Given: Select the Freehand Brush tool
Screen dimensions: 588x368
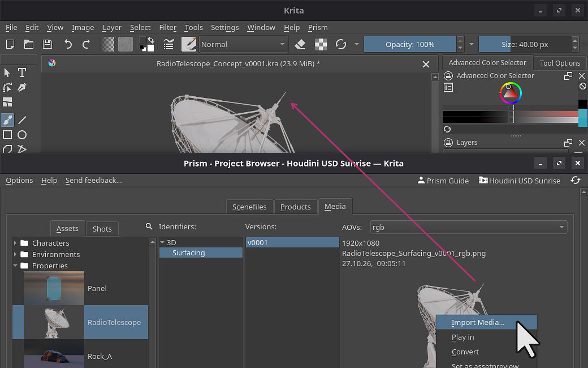Looking at the screenshot, I should 7,120.
